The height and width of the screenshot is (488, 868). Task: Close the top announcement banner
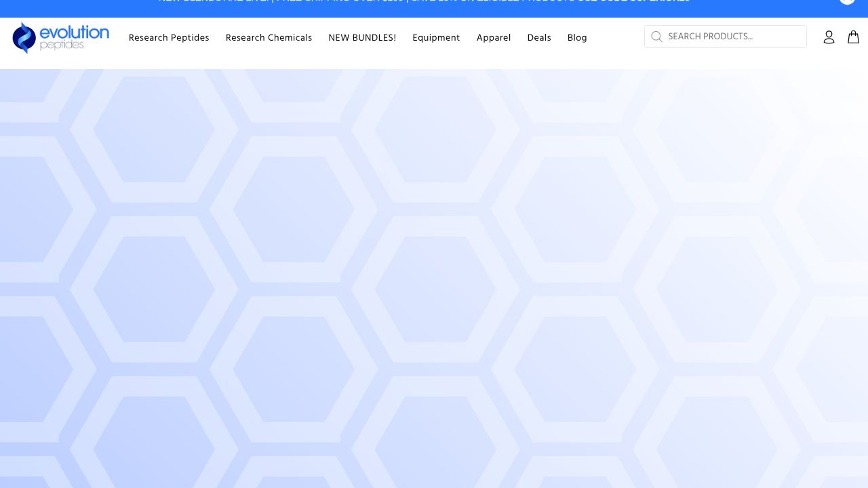[848, 1]
